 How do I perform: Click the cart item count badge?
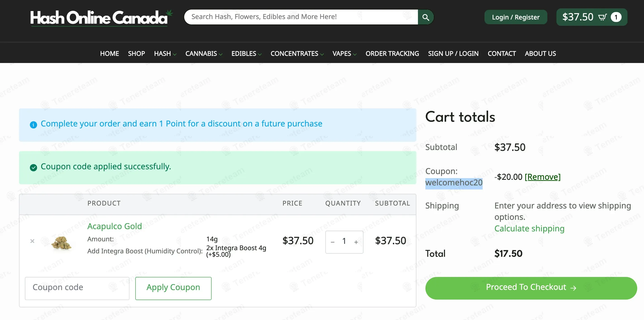pos(616,17)
